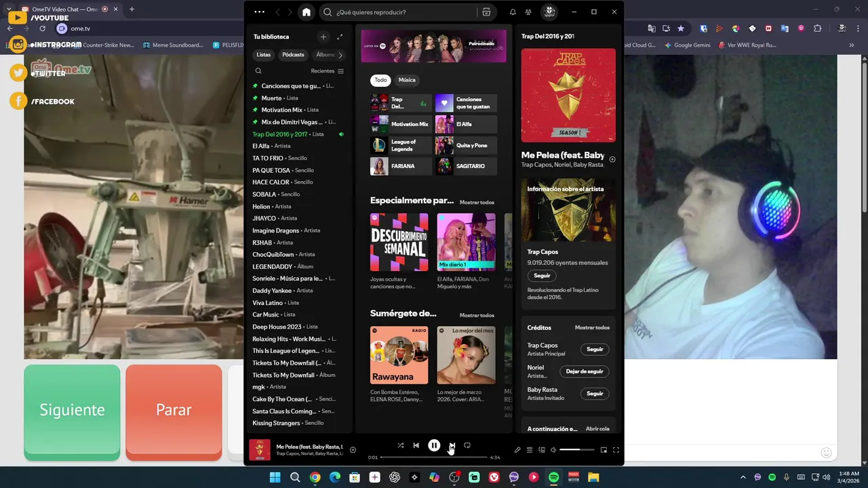Image resolution: width=868 pixels, height=488 pixels.
Task: Click Mostrar todos for Sumérgete de
Action: [477, 315]
